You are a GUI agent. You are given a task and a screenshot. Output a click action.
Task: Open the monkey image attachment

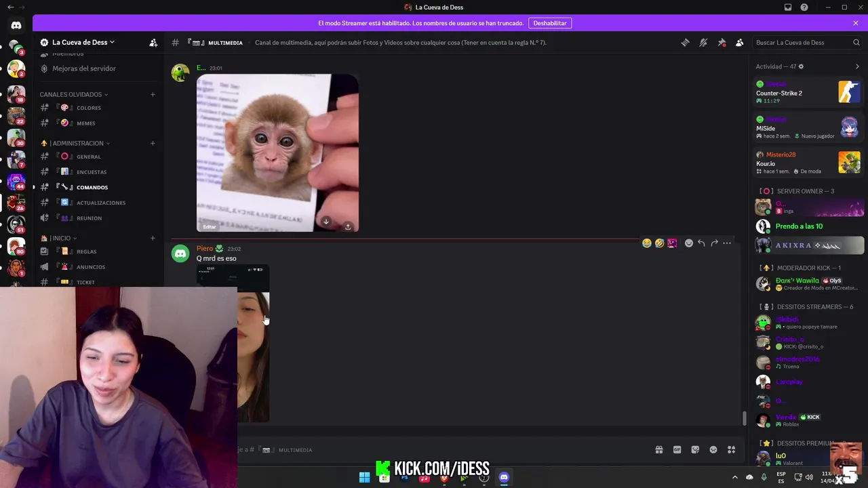tap(277, 153)
